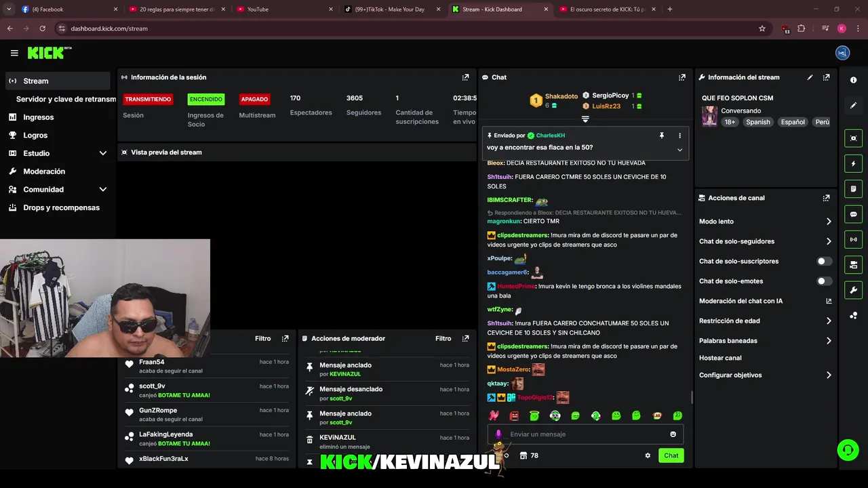Toggle the document icon in right rail
Screen dimensions: 868x488
(853, 188)
